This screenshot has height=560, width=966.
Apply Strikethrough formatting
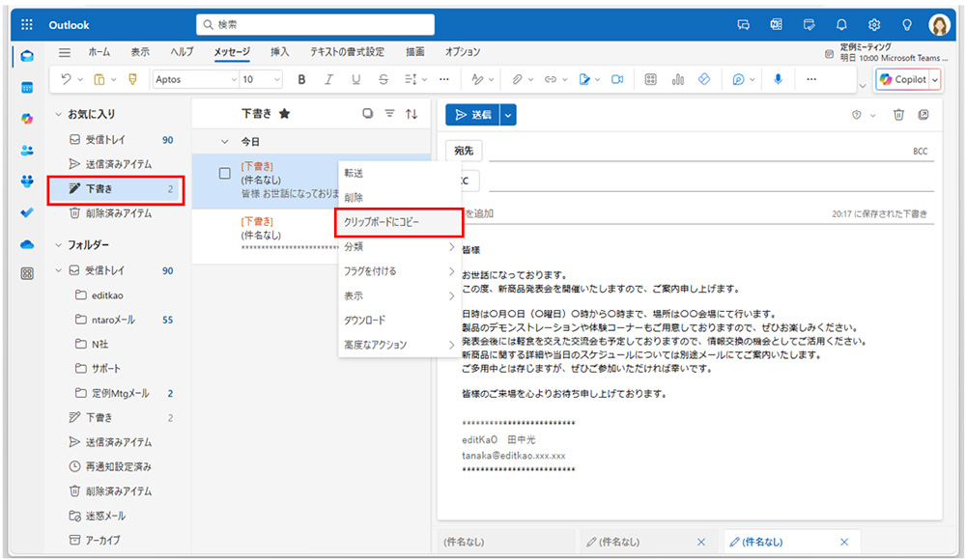384,79
